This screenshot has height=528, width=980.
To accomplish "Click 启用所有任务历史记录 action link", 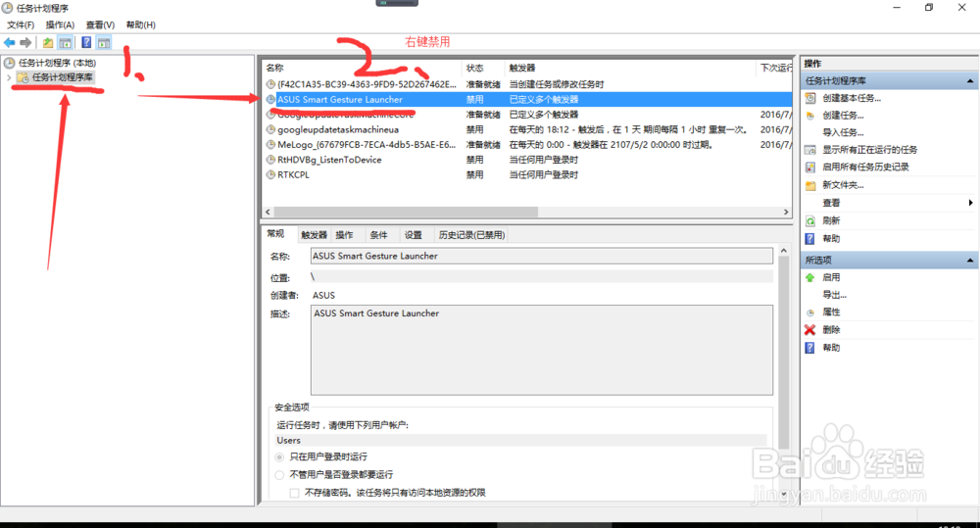I will 865,168.
